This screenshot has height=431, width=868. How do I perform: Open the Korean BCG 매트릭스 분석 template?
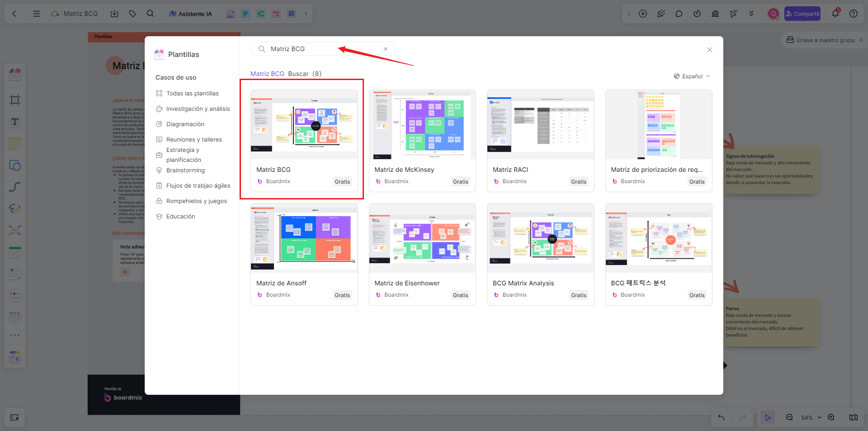coord(659,238)
